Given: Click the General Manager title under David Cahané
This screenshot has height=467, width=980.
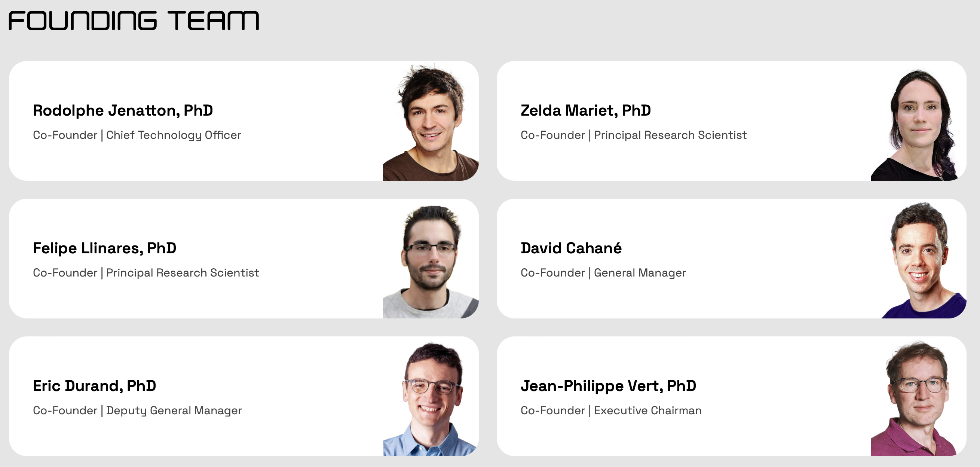Looking at the screenshot, I should 640,273.
